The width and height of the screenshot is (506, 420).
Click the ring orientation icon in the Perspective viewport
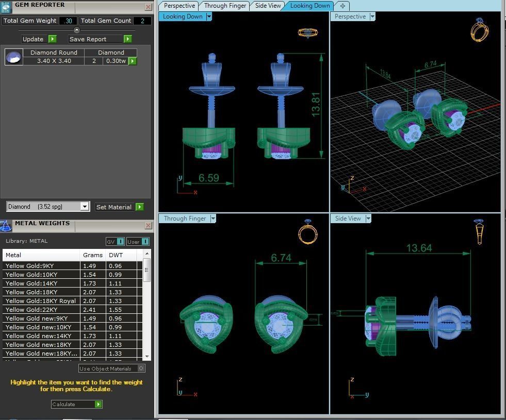[x=480, y=30]
